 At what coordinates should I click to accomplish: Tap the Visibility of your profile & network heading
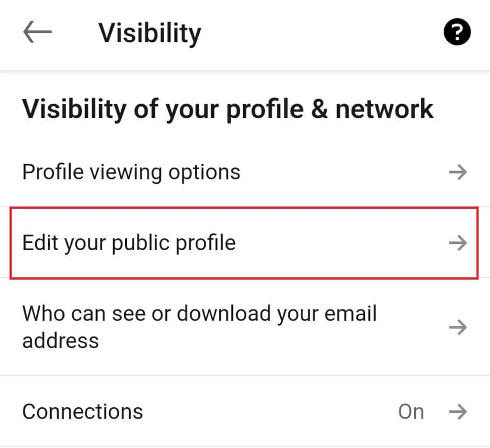tap(228, 109)
